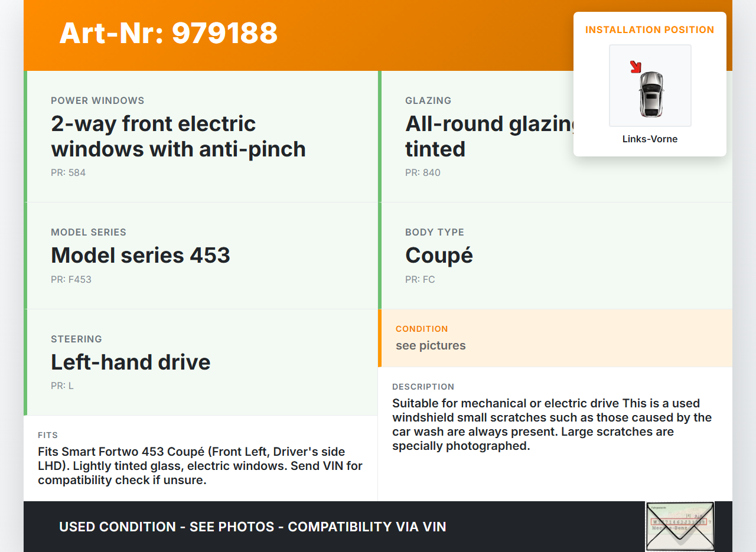Click the Model series 453 value
This screenshot has width=756, height=552.
141,255
